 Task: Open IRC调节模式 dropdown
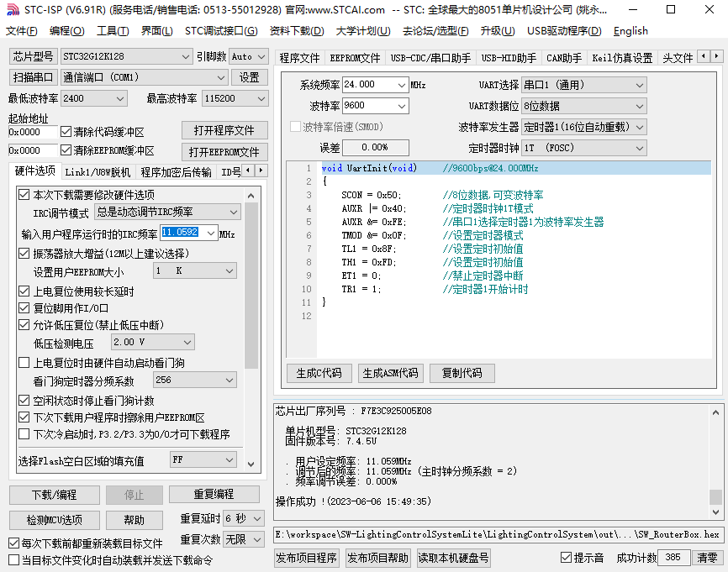(167, 212)
